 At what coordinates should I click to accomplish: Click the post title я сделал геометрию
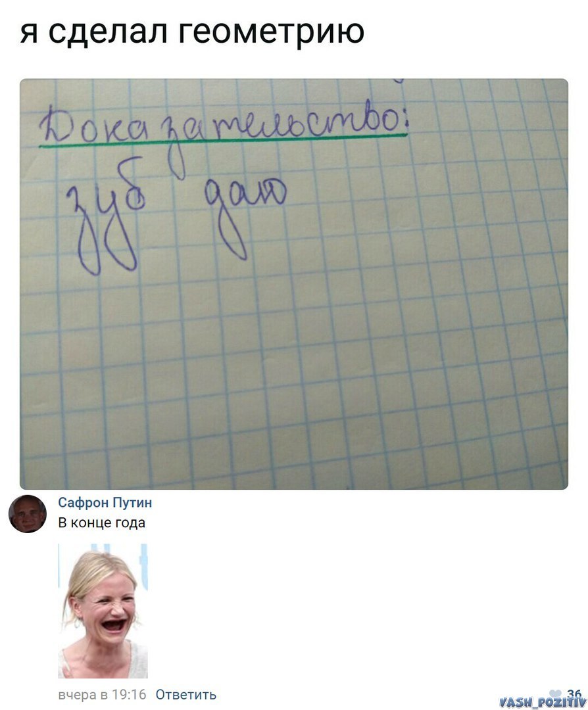(192, 32)
